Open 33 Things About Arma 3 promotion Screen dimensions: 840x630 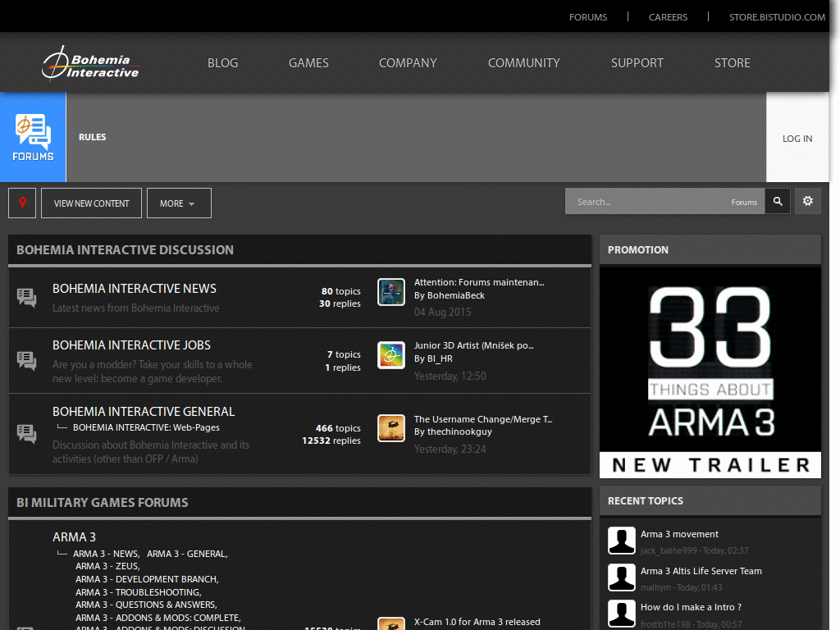pyautogui.click(x=710, y=373)
